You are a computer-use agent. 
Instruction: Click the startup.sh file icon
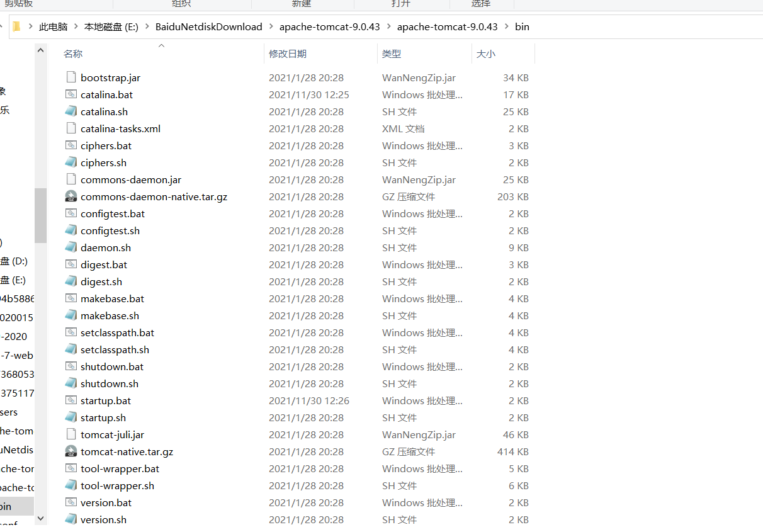(71, 417)
